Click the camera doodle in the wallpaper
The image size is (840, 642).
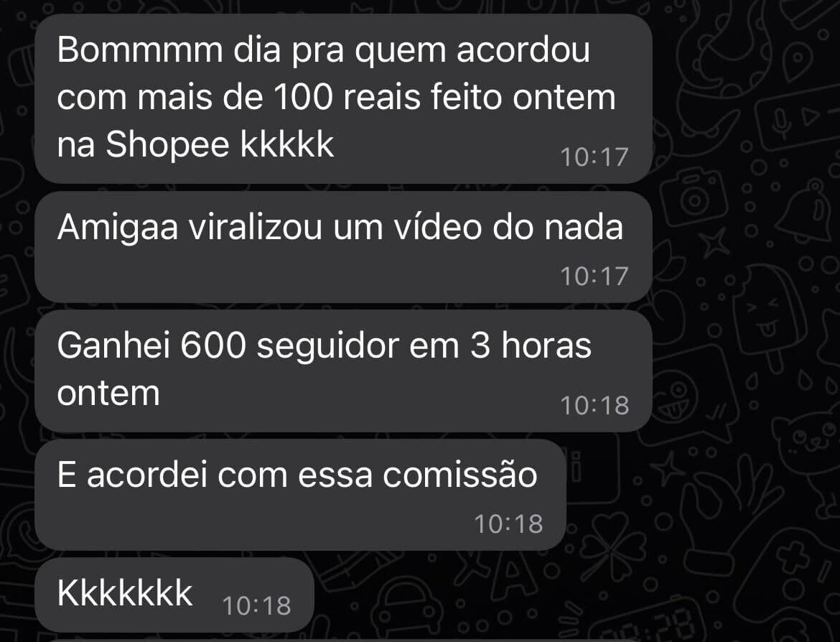[693, 197]
